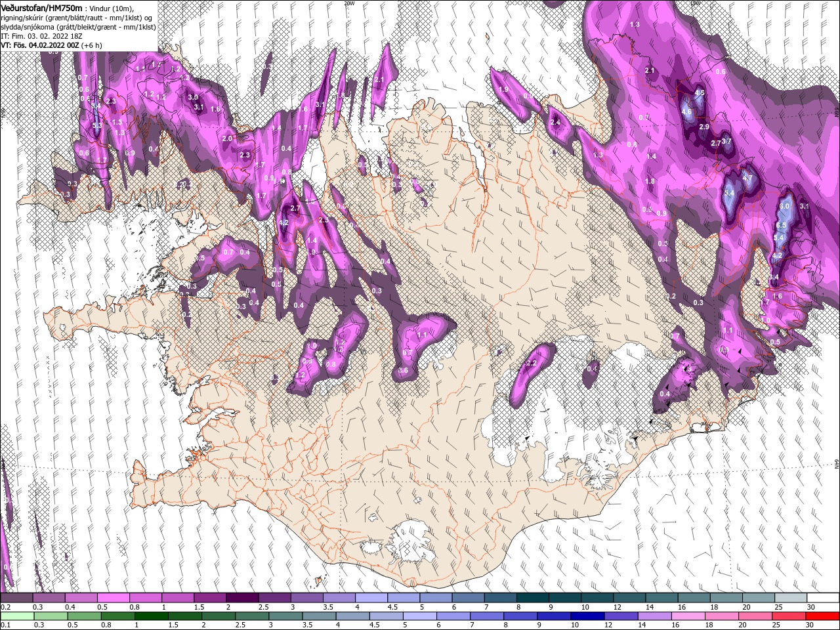Click the 6.0 precipitation value on the map
The height and width of the screenshot is (630, 840).
pyautogui.click(x=784, y=206)
